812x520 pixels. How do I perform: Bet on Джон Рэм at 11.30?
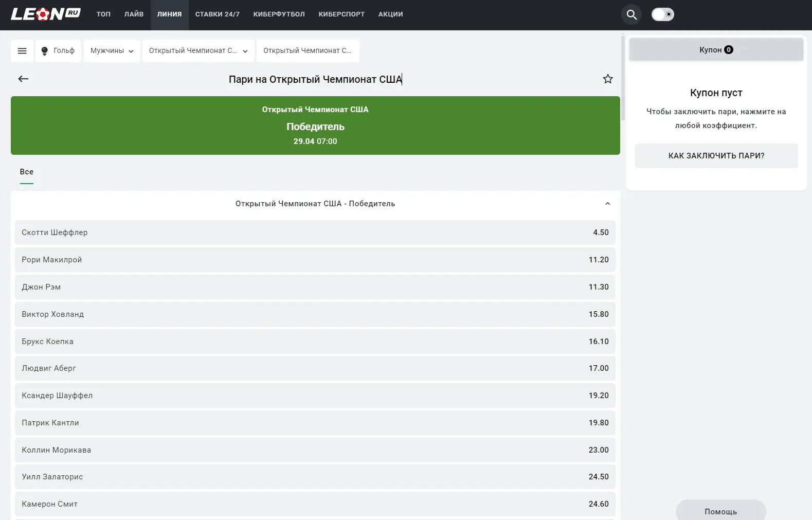(315, 287)
